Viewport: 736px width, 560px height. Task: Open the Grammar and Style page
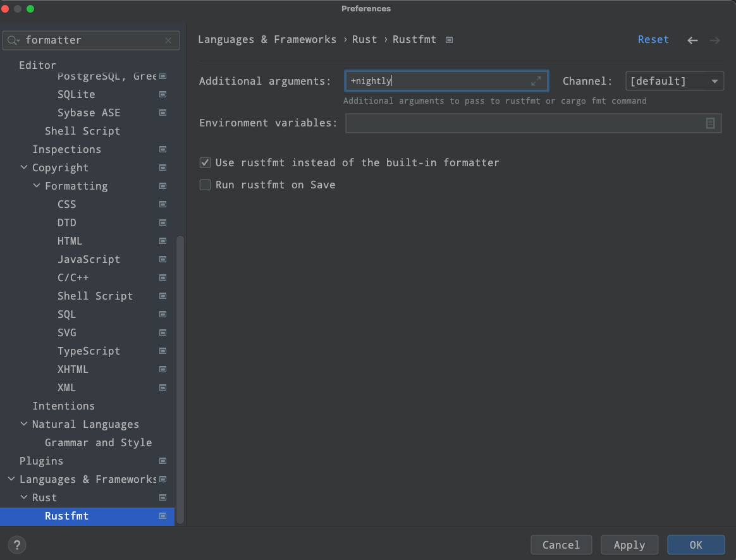pyautogui.click(x=98, y=442)
